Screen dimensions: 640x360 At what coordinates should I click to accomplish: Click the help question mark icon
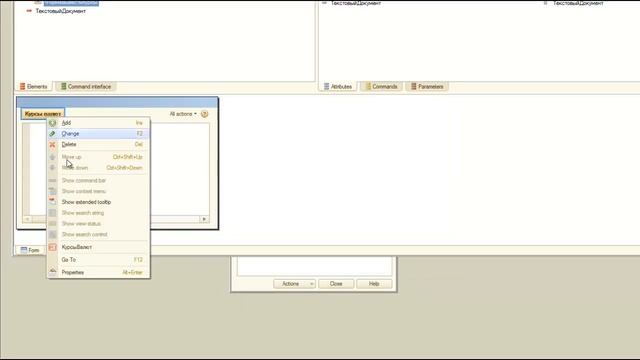pos(204,114)
